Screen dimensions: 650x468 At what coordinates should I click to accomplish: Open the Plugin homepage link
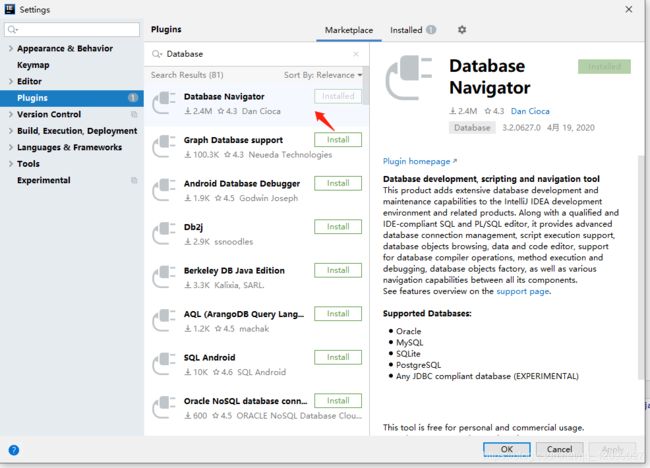pyautogui.click(x=420, y=161)
